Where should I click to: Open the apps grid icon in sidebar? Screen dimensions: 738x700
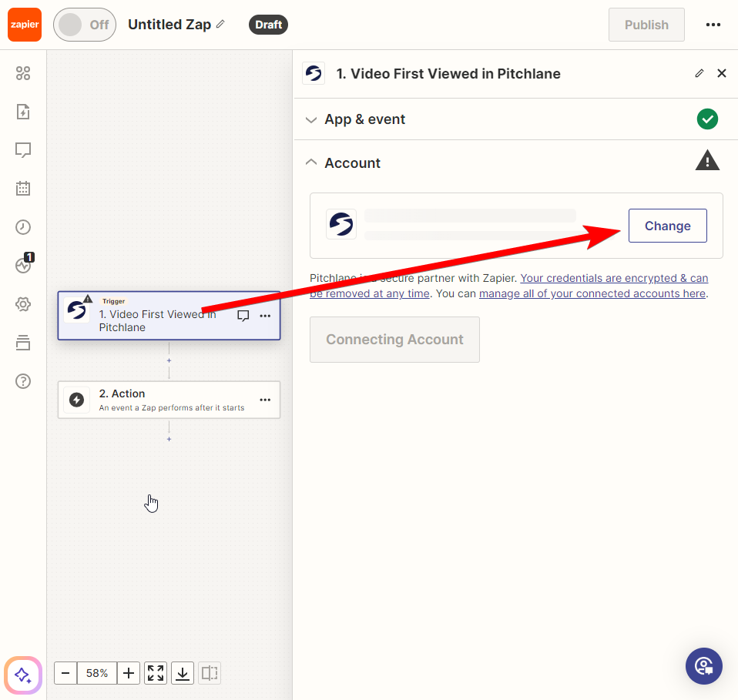tap(23, 73)
